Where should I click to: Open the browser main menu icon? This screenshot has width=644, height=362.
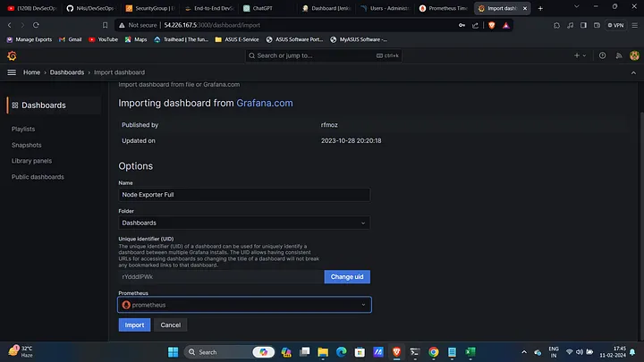tap(634, 25)
